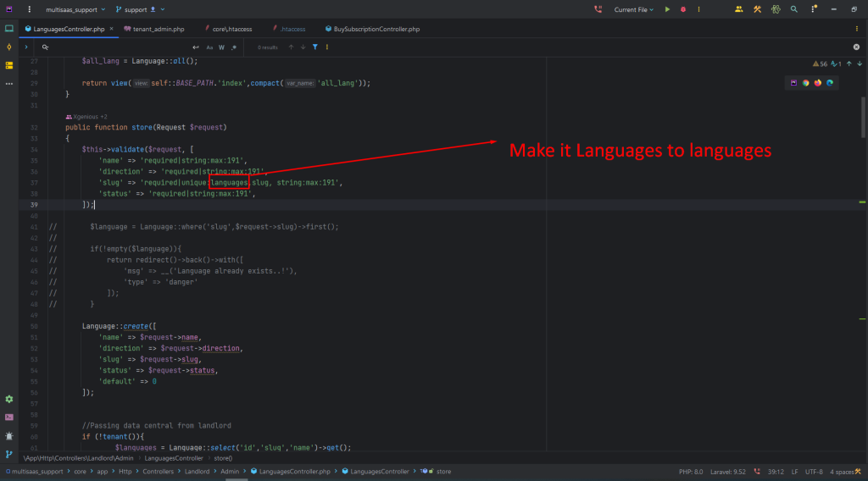Click LanguagesController.php breadcrumb in navigation bar
This screenshot has width=868, height=481.
[291, 472]
